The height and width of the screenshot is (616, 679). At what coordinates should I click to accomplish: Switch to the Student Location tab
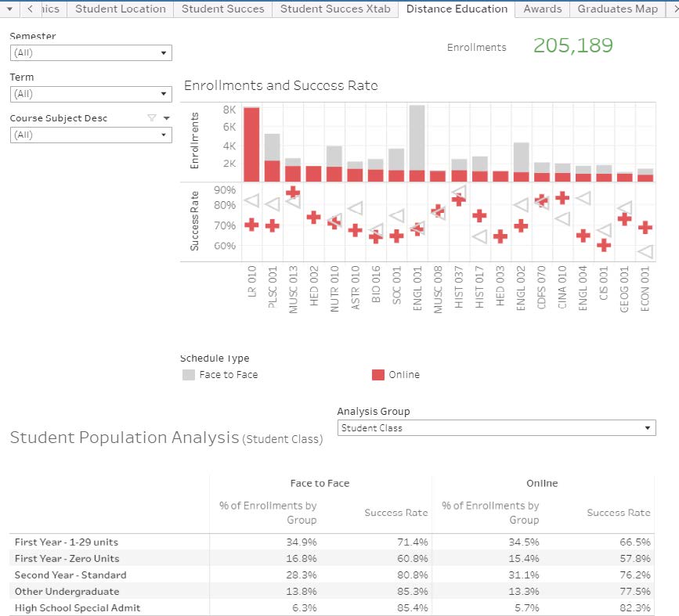coord(121,9)
